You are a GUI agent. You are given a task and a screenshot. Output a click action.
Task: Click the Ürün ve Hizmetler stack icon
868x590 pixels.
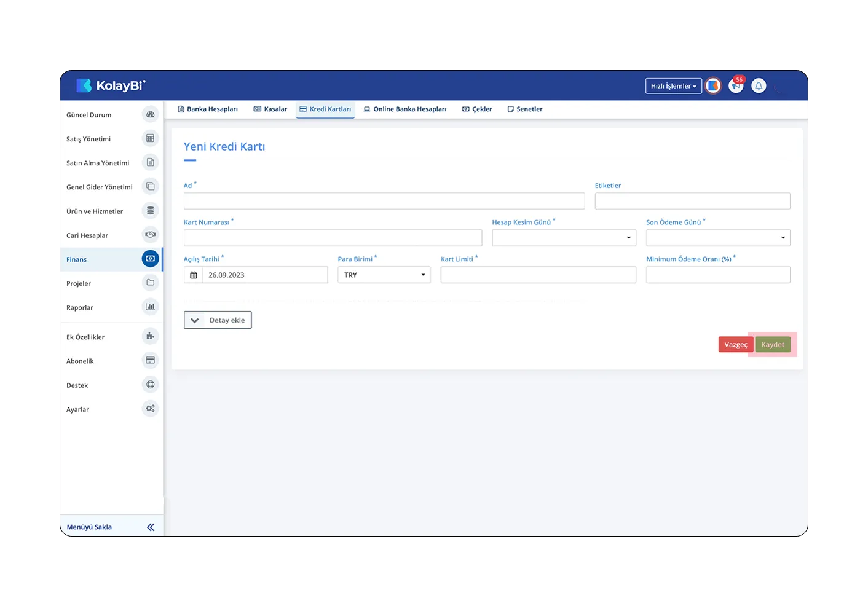[150, 210]
